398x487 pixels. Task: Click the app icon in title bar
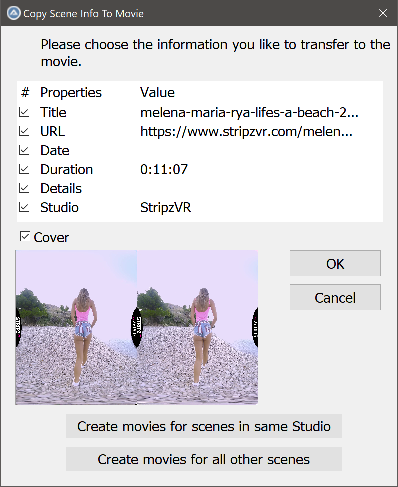tap(14, 13)
